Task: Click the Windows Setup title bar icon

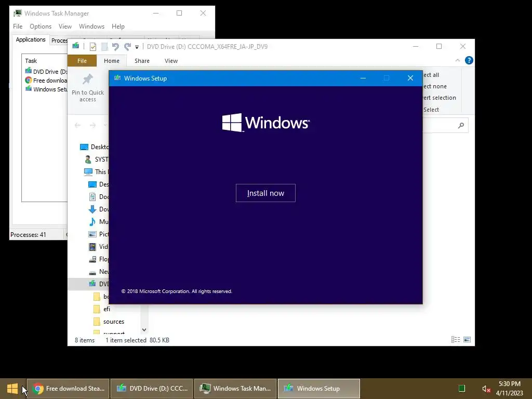Action: pyautogui.click(x=117, y=78)
